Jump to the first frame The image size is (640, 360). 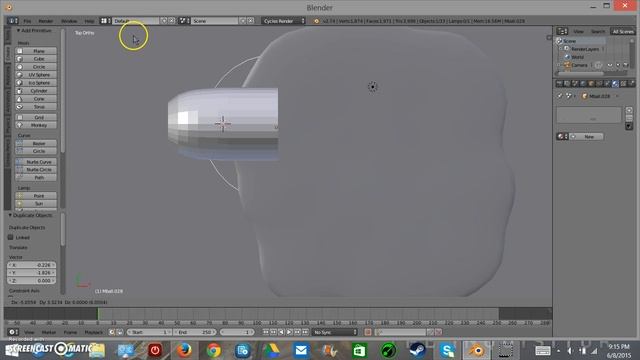point(266,332)
